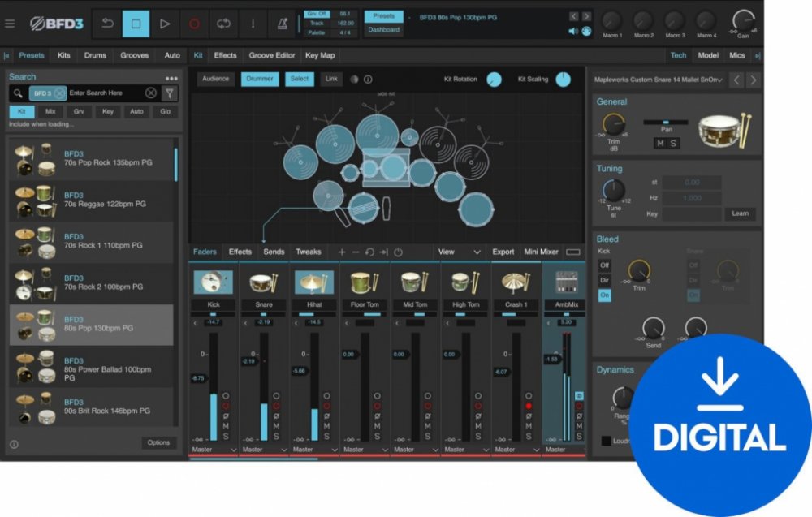Enable the Drummer view toggle
Image resolution: width=812 pixels, height=517 pixels.
point(260,79)
